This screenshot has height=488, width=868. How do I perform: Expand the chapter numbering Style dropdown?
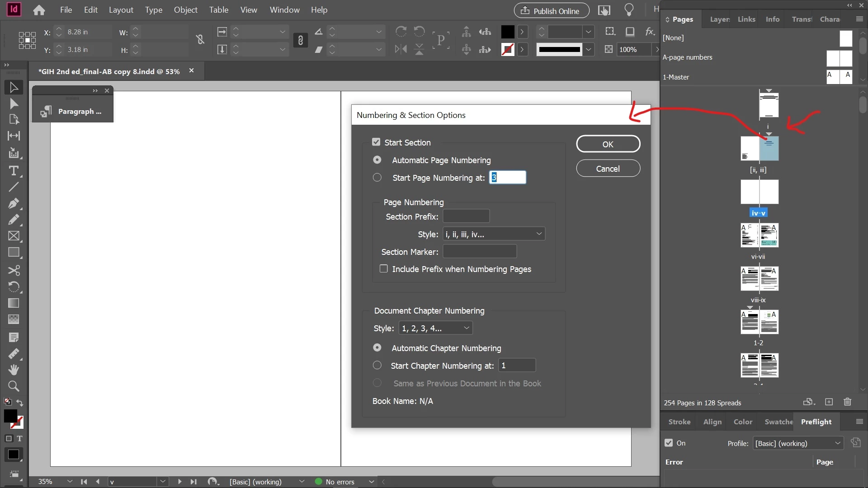435,328
